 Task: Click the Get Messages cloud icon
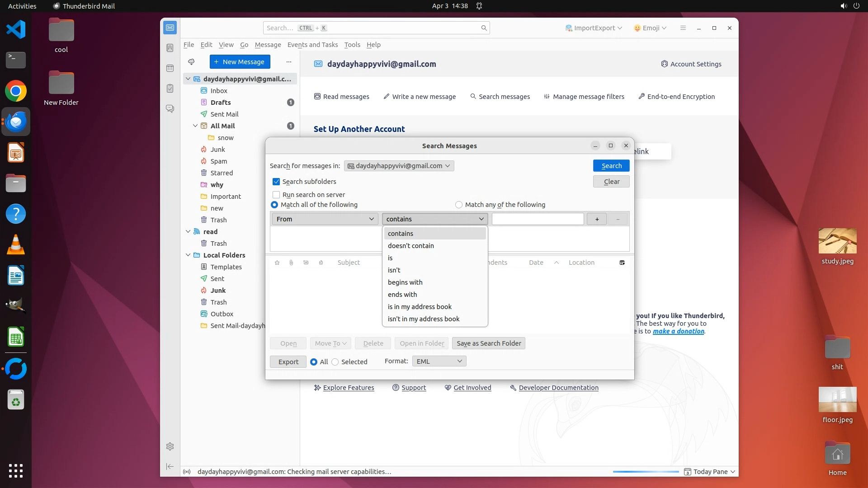pos(191,62)
